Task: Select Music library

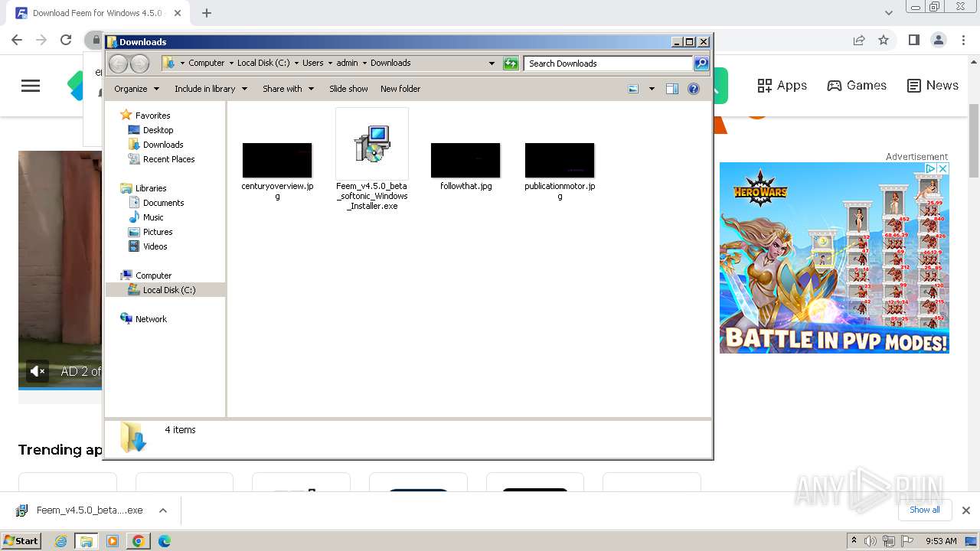Action: pos(153,217)
